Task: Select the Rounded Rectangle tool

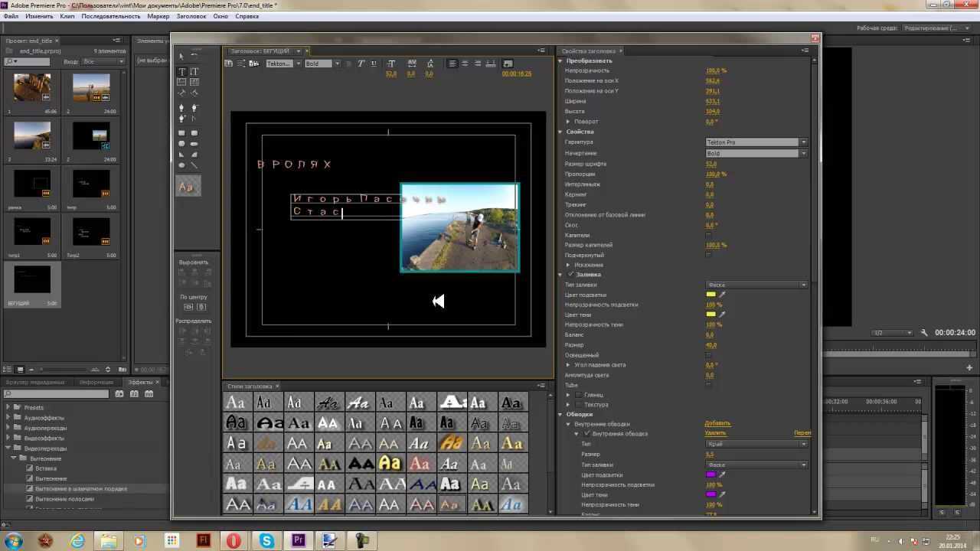Action: pos(194,144)
